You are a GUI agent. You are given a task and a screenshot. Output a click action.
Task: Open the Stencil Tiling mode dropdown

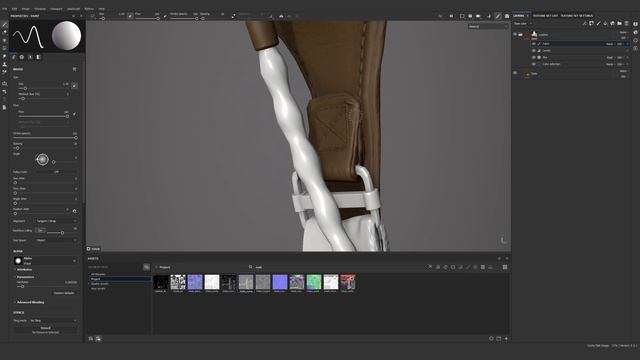point(53,320)
